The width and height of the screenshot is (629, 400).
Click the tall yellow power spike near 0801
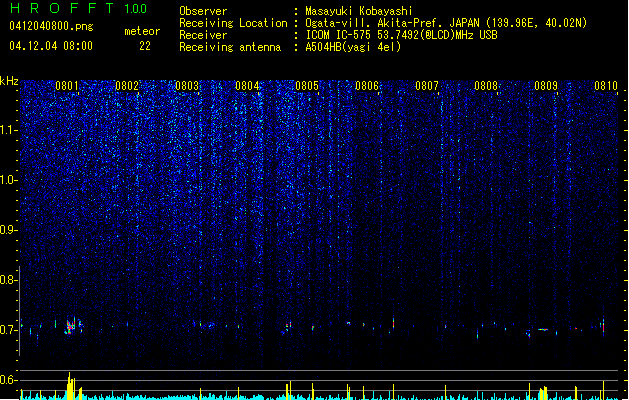click(71, 386)
